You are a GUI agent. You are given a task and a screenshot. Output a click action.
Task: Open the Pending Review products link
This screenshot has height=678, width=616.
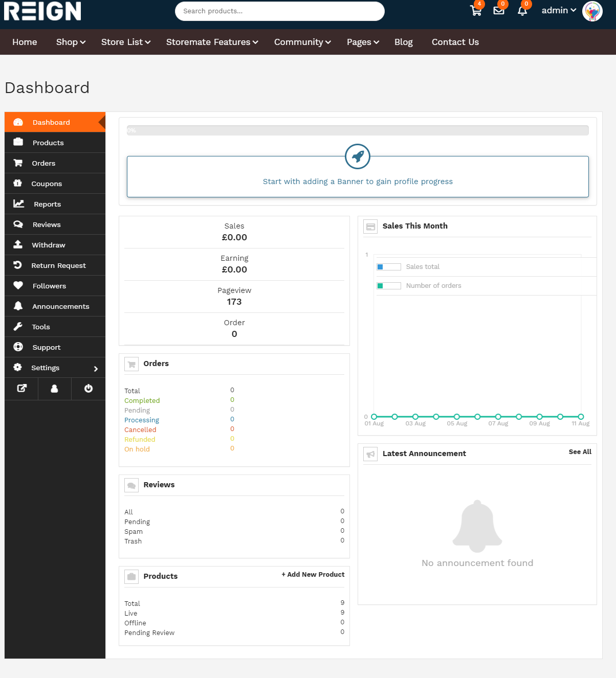point(149,633)
